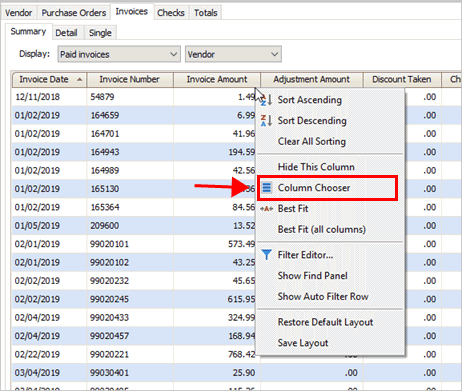Click the Invoice Date sort arrow indicator
The image size is (462, 391).
click(79, 79)
